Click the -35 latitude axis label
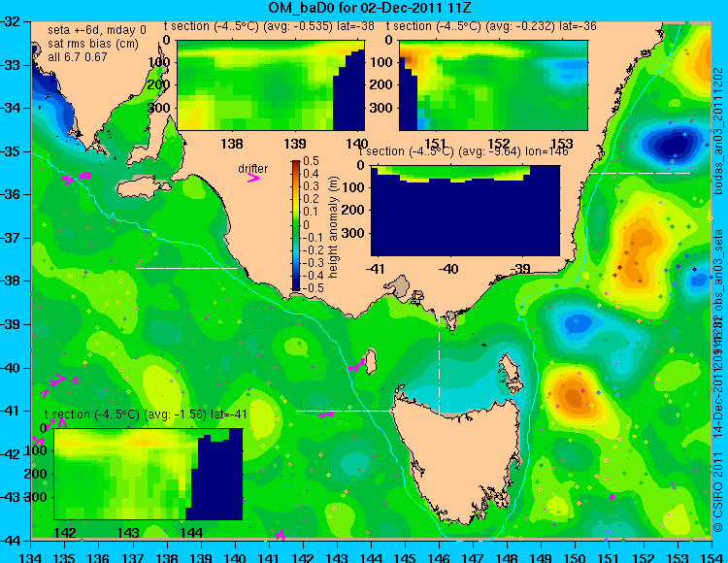728x563 pixels. coord(11,151)
